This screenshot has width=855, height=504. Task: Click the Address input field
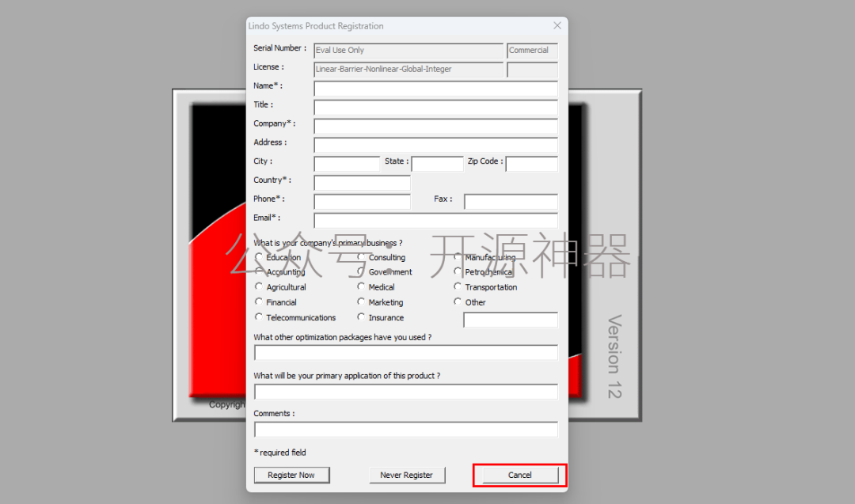point(435,145)
